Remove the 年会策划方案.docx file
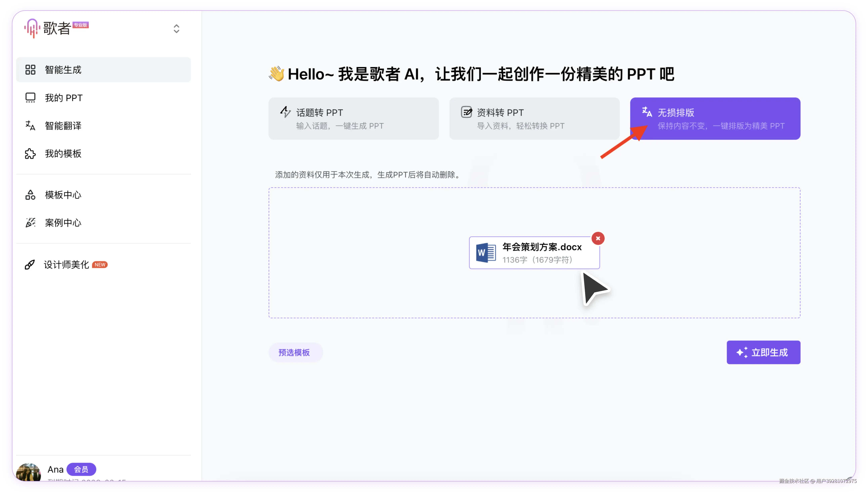This screenshot has width=868, height=495. [x=598, y=238]
